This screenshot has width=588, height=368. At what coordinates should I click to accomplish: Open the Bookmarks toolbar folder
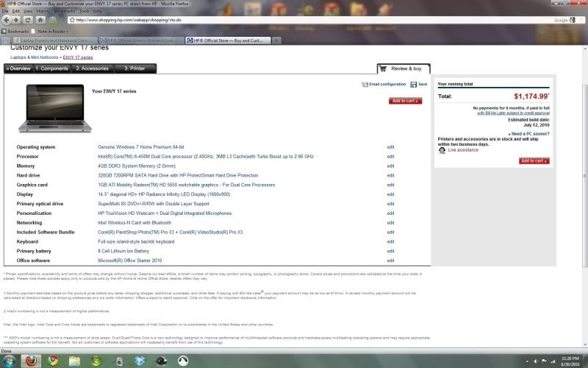tap(15, 32)
